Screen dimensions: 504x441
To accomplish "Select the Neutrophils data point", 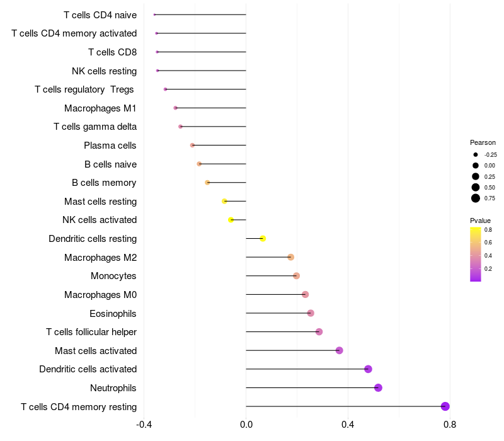I will click(x=379, y=387).
